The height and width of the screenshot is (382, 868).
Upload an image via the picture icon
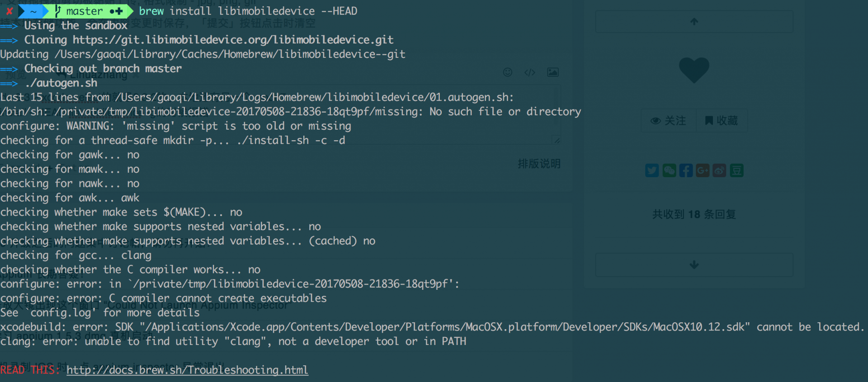pyautogui.click(x=553, y=72)
